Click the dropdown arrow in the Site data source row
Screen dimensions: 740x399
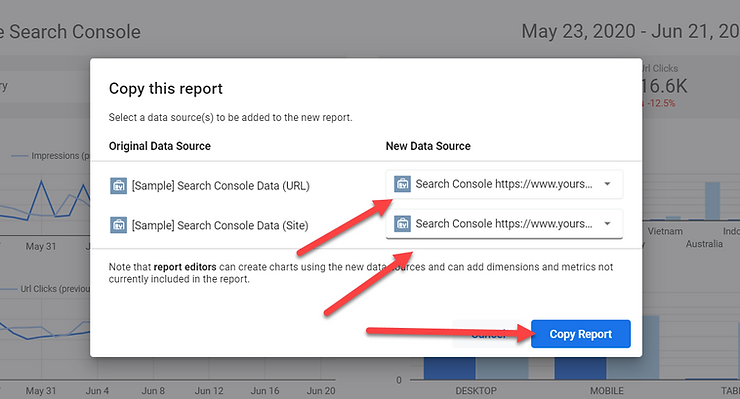pyautogui.click(x=607, y=224)
